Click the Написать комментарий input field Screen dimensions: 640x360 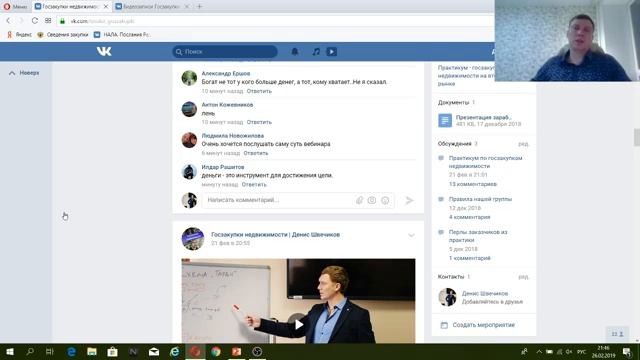(x=298, y=200)
